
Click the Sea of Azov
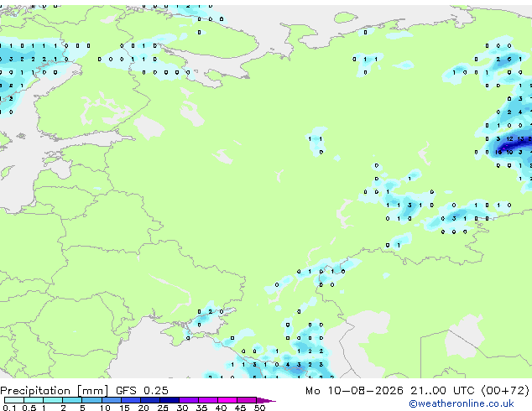point(207,325)
